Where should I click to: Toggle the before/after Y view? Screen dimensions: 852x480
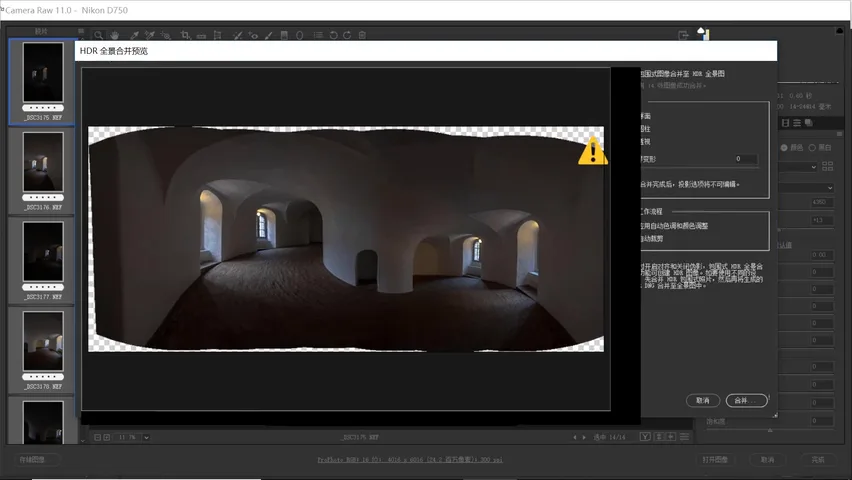pos(645,437)
